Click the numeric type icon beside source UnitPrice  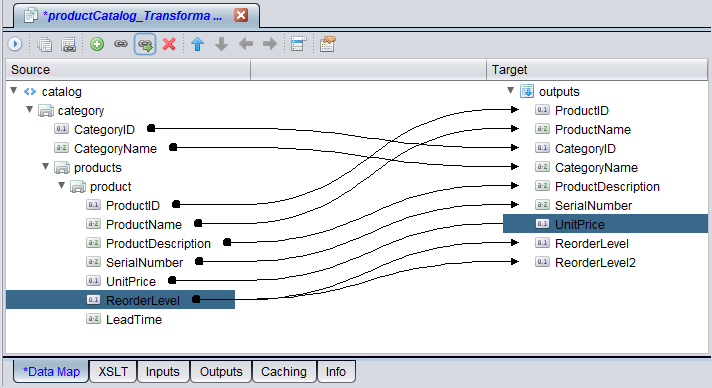pos(93,281)
